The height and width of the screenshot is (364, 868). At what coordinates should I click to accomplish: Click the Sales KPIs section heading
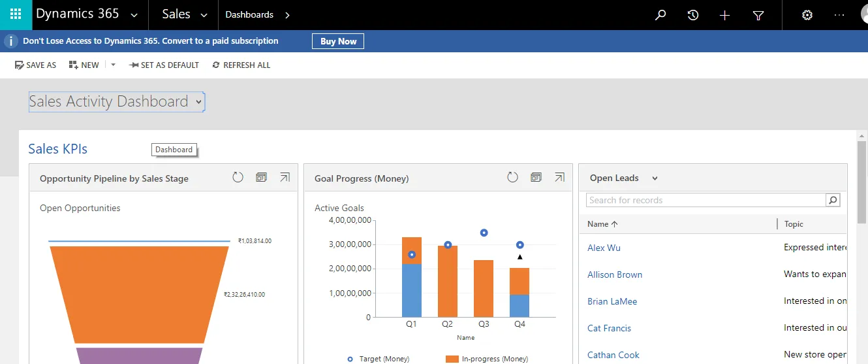pos(57,149)
